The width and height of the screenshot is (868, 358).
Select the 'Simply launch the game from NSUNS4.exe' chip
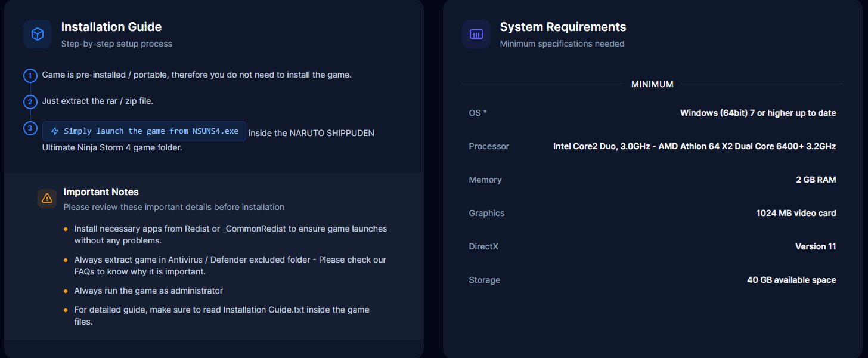pos(144,131)
